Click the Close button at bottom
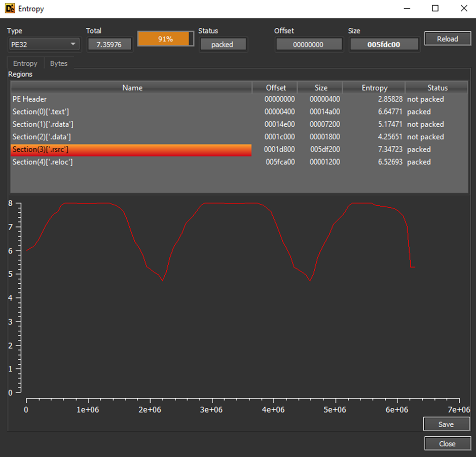The height and width of the screenshot is (457, 476). [x=447, y=444]
